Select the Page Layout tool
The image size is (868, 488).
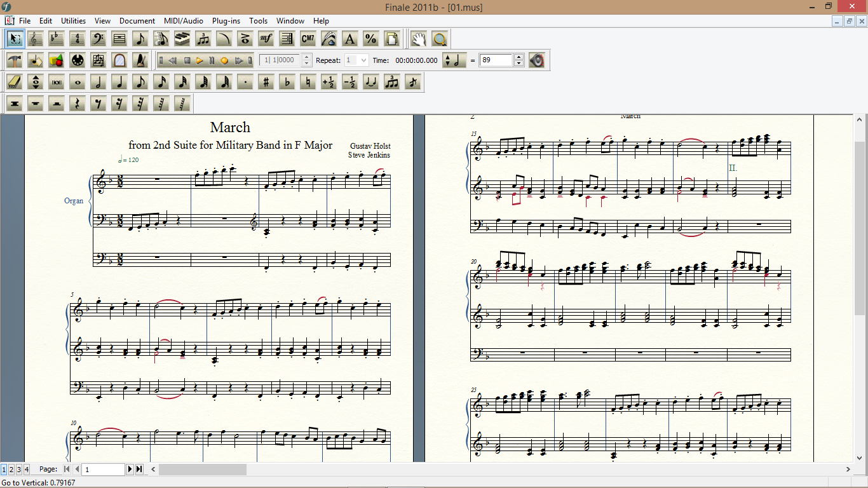click(392, 39)
